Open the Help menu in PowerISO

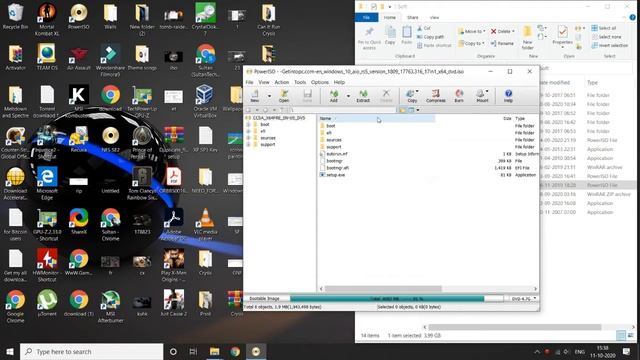click(339, 82)
